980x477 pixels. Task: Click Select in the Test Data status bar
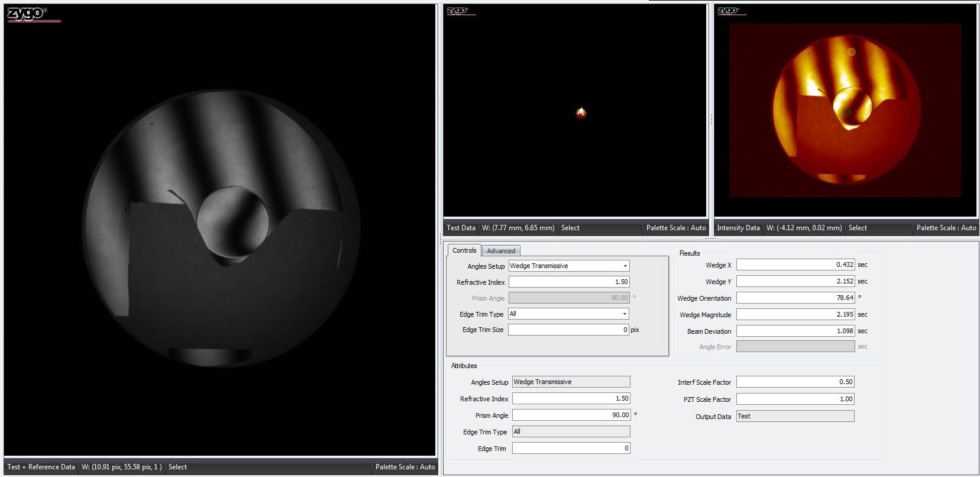pyautogui.click(x=570, y=228)
